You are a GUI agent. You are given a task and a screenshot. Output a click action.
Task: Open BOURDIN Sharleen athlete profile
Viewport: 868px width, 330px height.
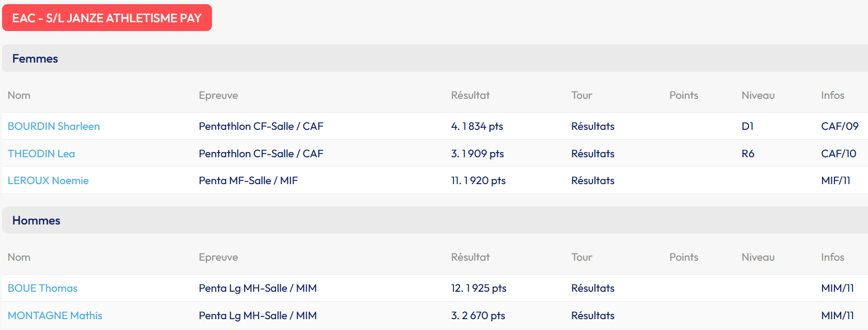coord(54,126)
